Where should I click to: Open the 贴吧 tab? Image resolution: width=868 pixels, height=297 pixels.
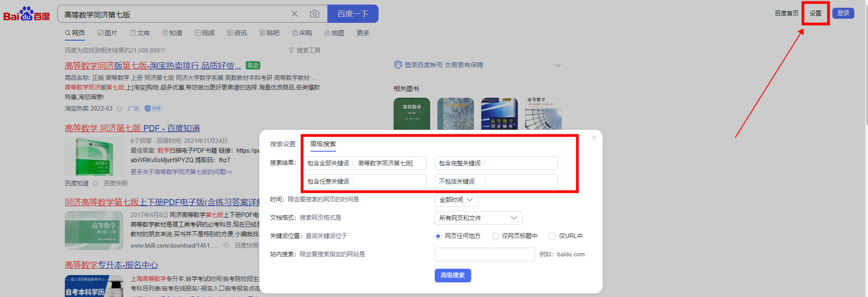click(269, 33)
